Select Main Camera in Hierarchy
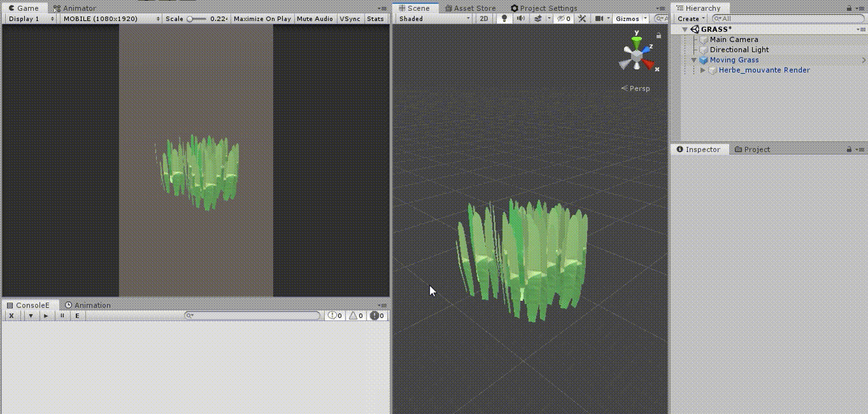The width and height of the screenshot is (868, 414). (x=734, y=39)
